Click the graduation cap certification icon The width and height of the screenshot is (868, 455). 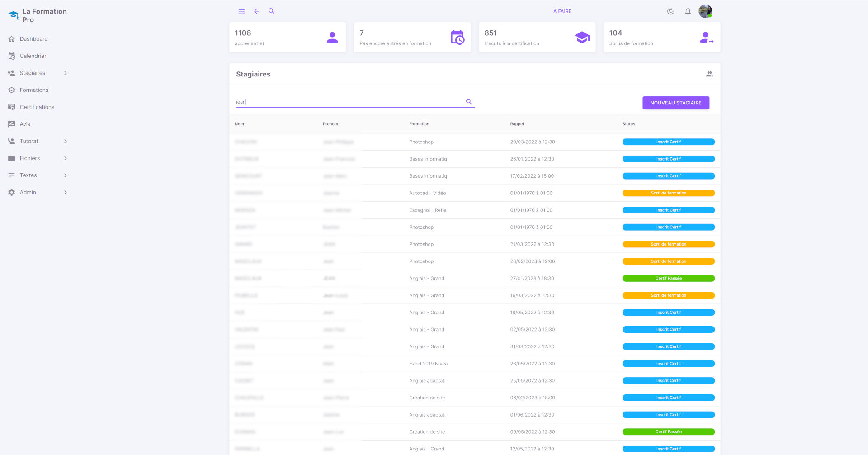[x=582, y=38]
